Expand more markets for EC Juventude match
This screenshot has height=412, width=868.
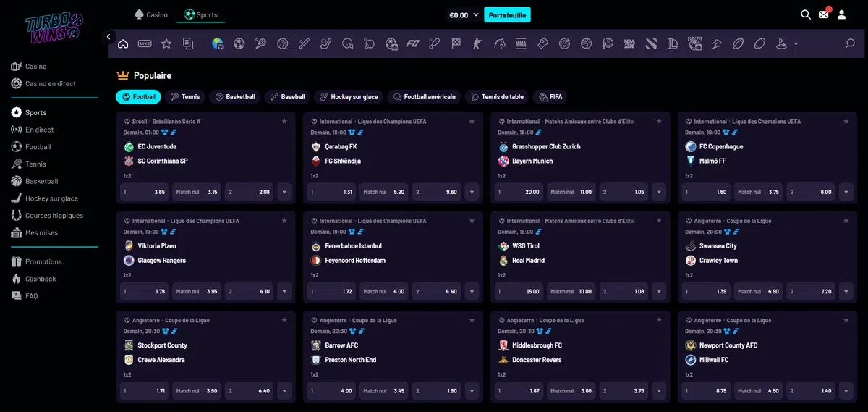click(284, 192)
